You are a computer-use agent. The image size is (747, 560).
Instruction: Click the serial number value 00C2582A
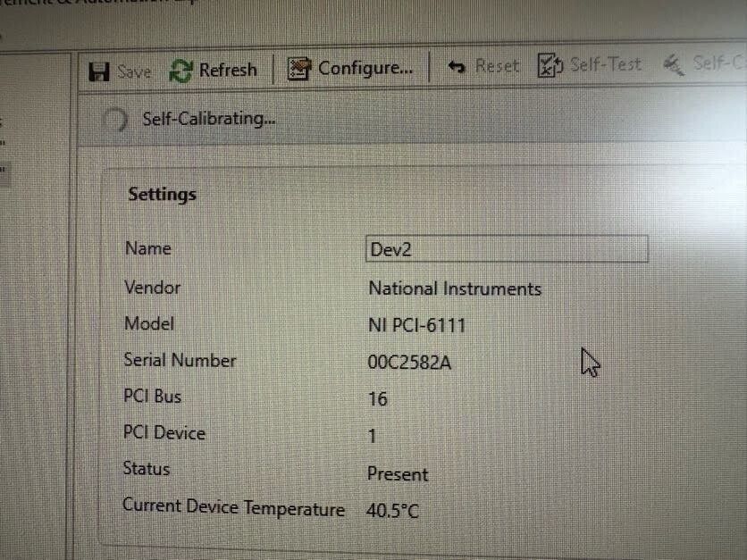(x=409, y=363)
